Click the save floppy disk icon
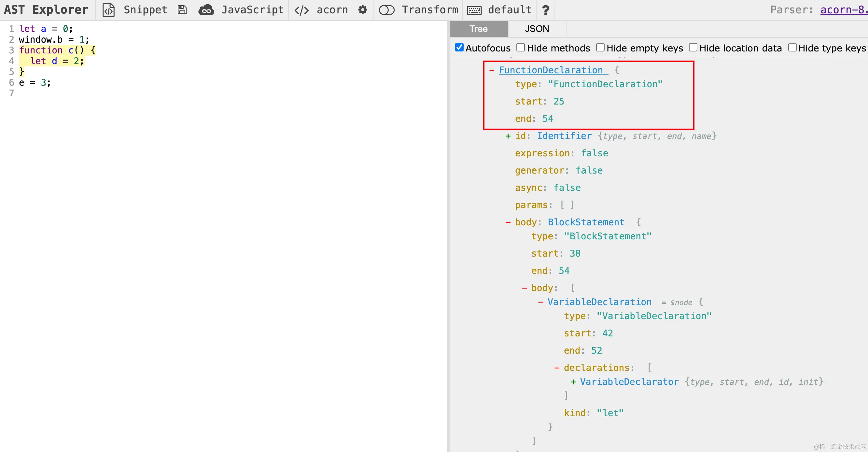Screen dimensions: 868x452 coord(182,10)
